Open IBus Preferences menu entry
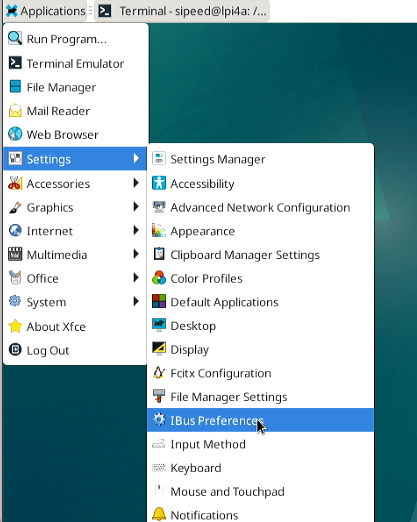This screenshot has width=417, height=522. click(260, 420)
